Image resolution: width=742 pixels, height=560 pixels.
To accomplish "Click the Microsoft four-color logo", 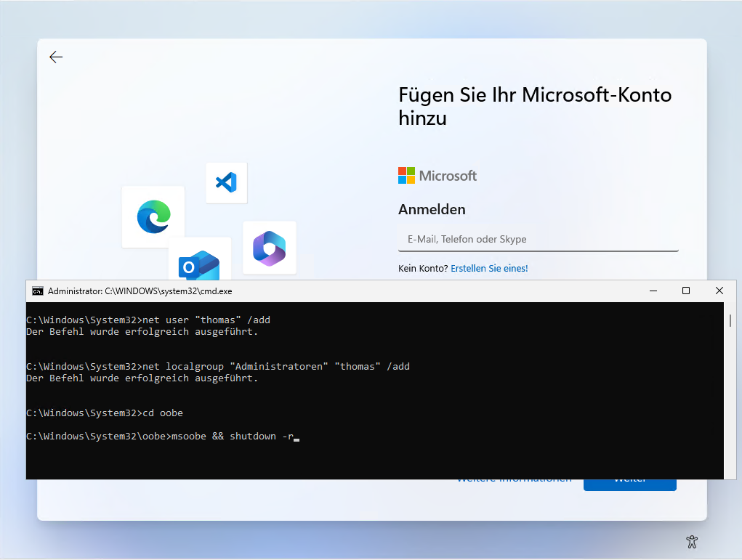I will pyautogui.click(x=406, y=176).
